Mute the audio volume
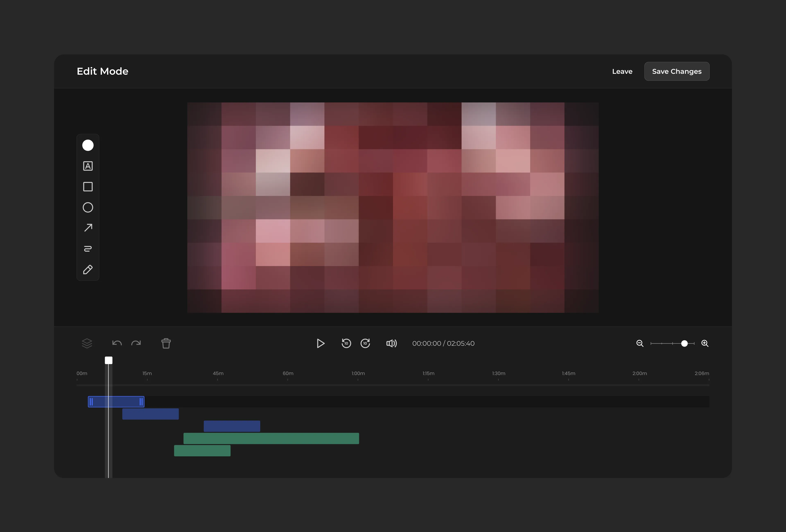786x532 pixels. pos(391,343)
